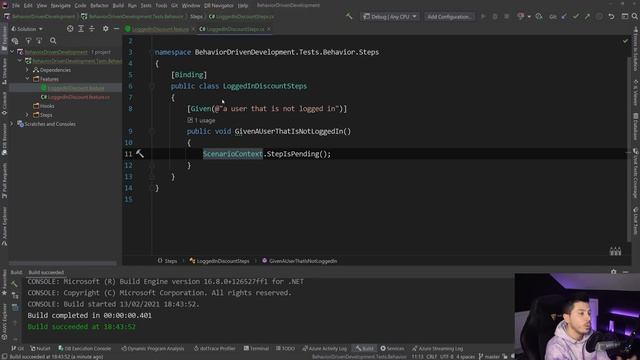The image size is (640, 360).
Task: Click ScenarioContext in the code
Action: pyautogui.click(x=233, y=154)
